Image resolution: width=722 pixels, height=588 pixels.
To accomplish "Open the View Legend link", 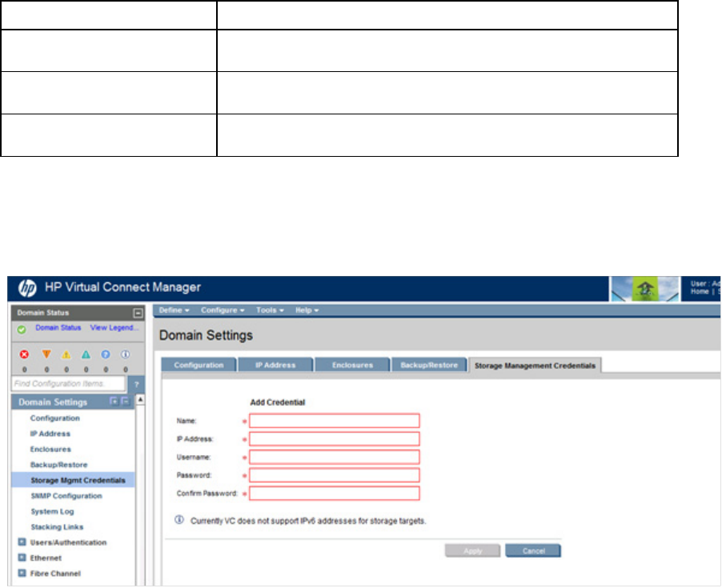I will pos(114,327).
